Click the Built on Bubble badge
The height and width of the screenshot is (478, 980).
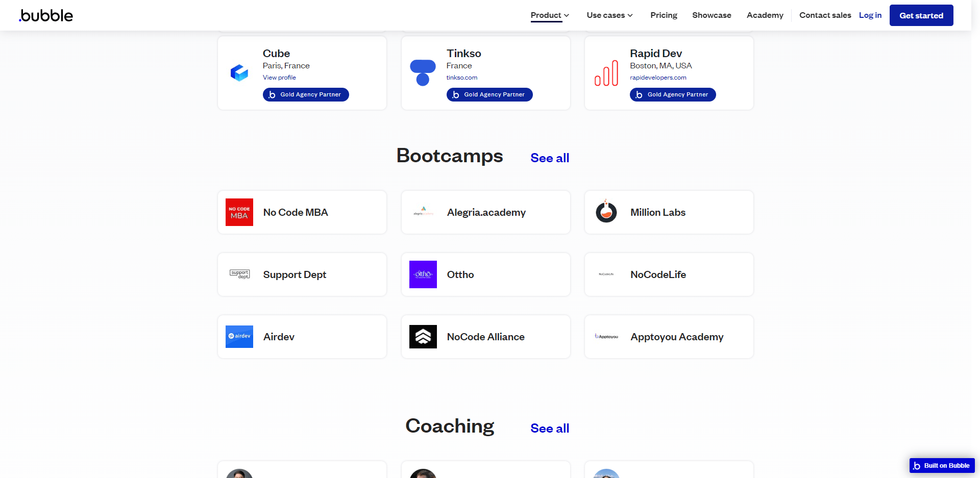point(942,465)
